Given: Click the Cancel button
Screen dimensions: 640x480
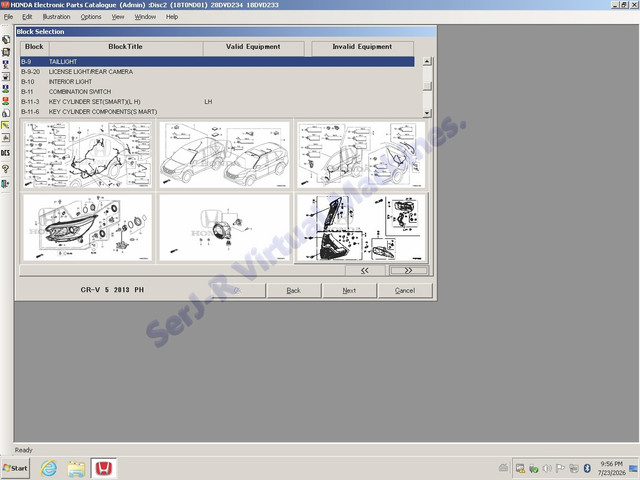Looking at the screenshot, I should pos(405,291).
